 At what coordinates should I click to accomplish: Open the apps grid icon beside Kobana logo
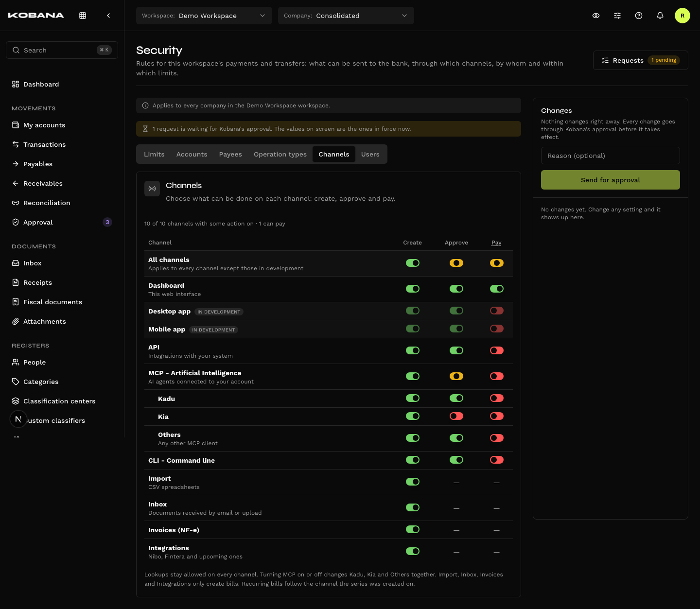83,16
